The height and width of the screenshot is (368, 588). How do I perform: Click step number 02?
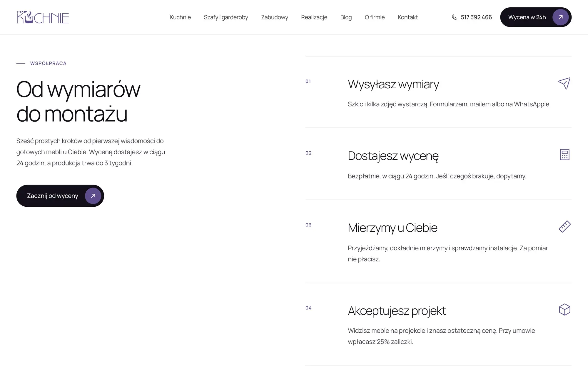coord(308,153)
